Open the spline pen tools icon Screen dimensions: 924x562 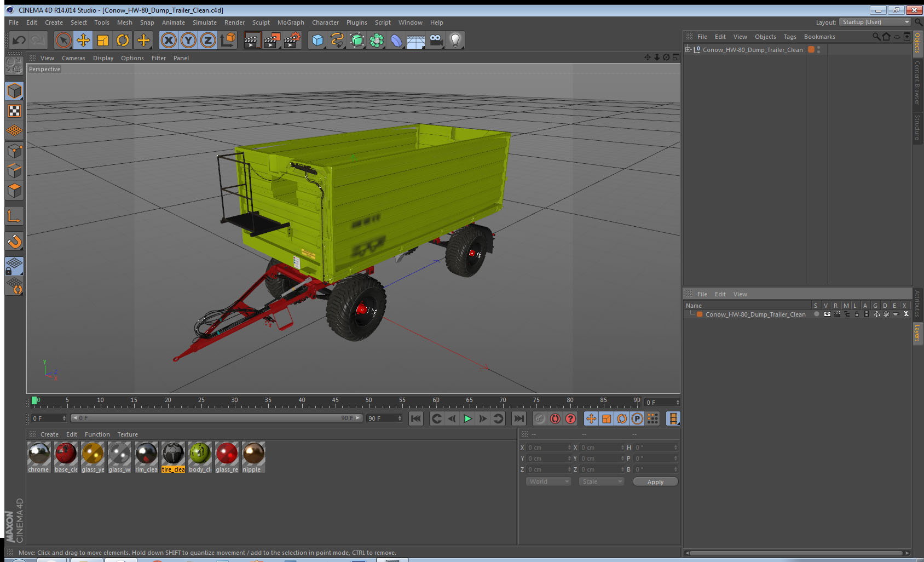click(x=337, y=40)
